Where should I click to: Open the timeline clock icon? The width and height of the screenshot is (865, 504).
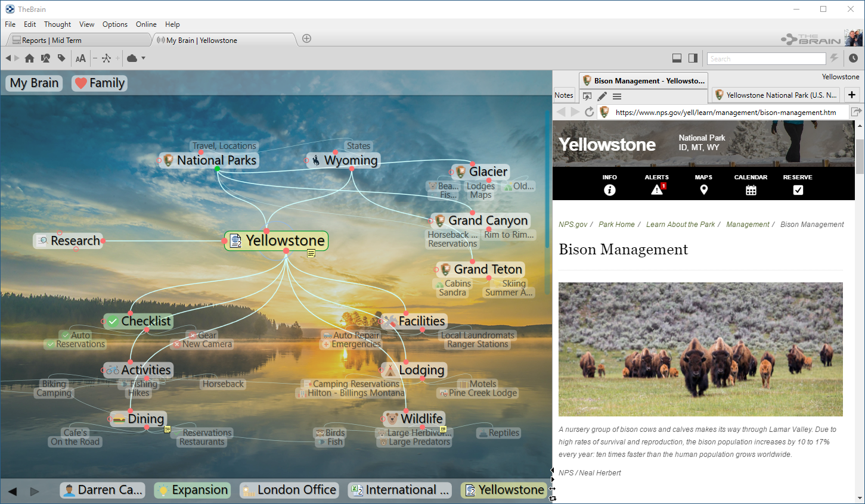coord(853,58)
